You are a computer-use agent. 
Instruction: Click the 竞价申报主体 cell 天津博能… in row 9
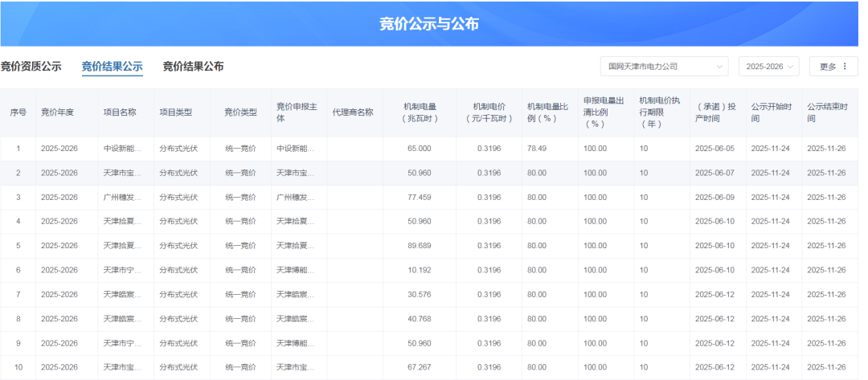pos(295,343)
